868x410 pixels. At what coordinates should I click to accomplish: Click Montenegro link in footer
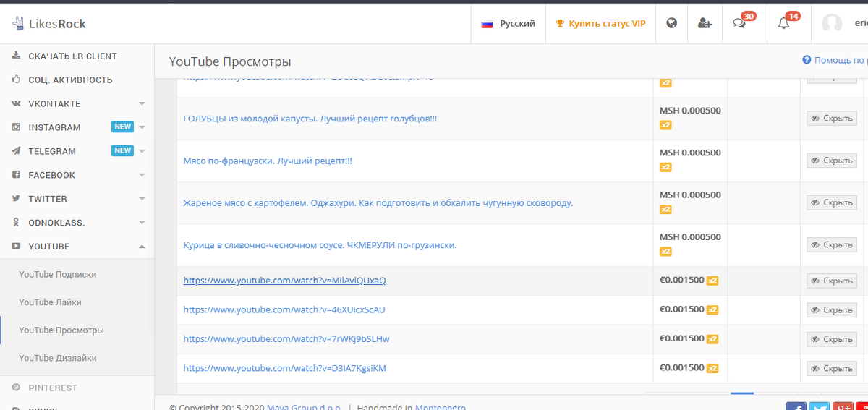(x=441, y=407)
